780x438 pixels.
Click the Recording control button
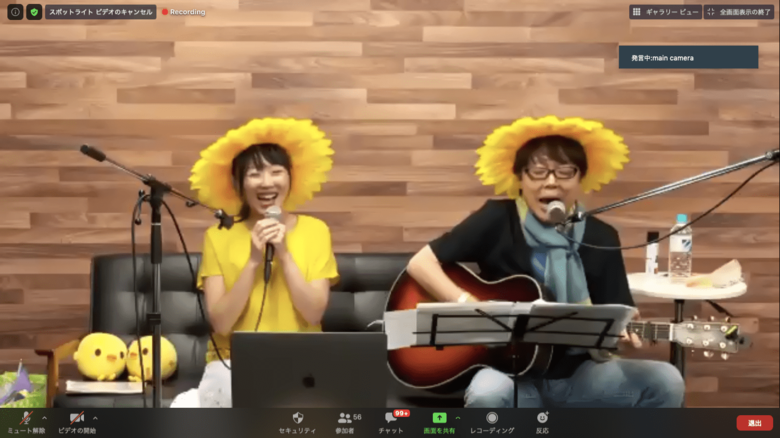(x=492, y=423)
